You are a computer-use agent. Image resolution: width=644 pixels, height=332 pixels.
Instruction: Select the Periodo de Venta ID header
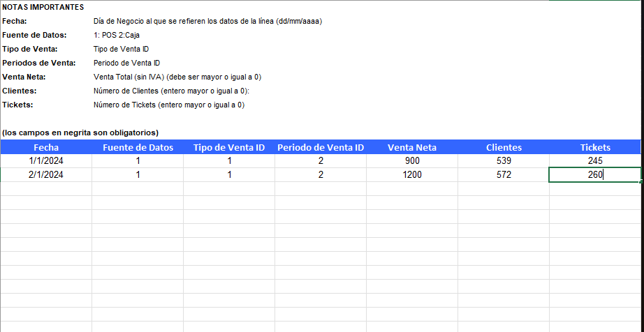321,147
